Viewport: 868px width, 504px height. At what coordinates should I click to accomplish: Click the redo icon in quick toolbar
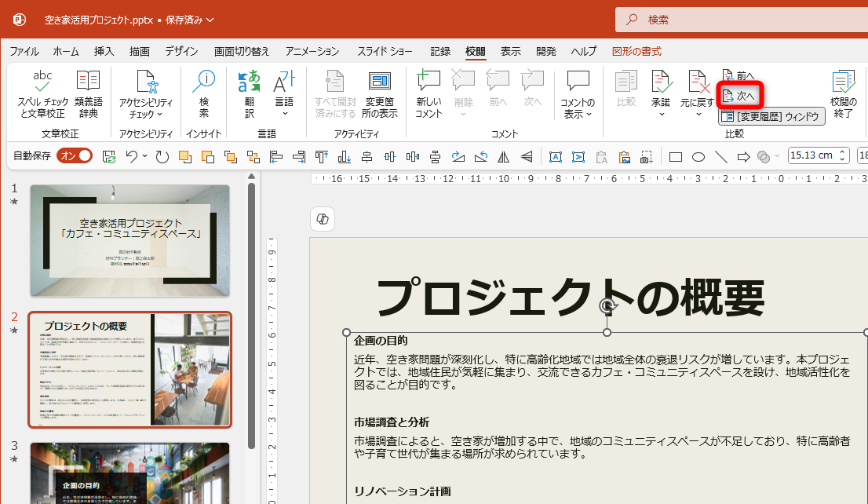162,156
